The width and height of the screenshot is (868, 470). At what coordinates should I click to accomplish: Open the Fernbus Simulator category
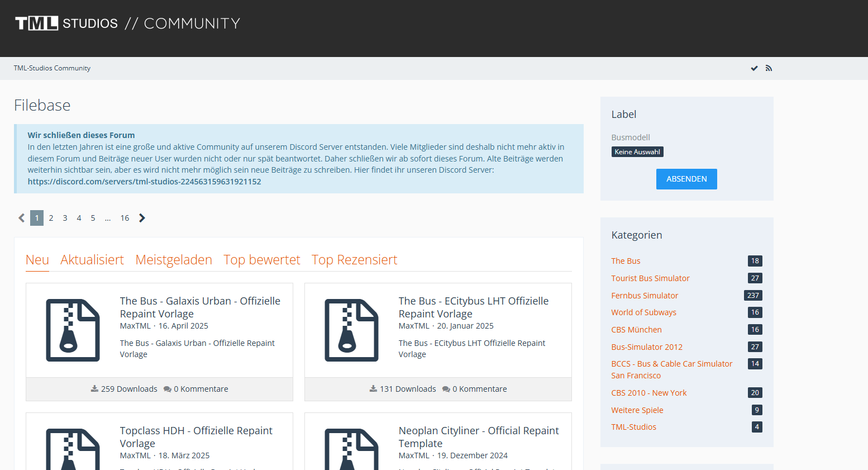click(645, 296)
